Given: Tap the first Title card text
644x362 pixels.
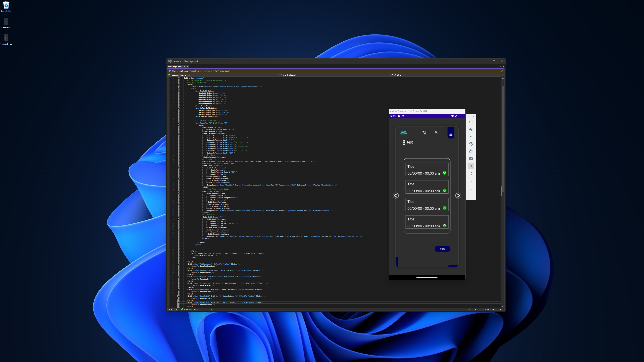Looking at the screenshot, I should (x=411, y=166).
